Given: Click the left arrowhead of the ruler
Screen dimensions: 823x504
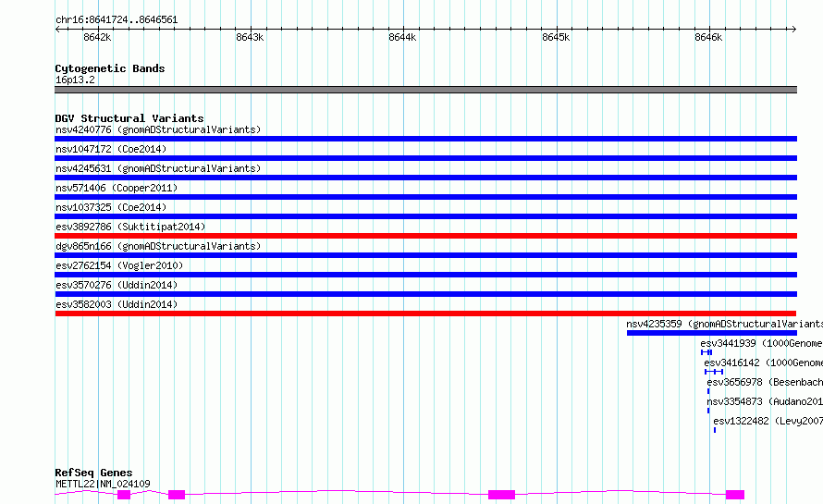Looking at the screenshot, I should [57, 30].
